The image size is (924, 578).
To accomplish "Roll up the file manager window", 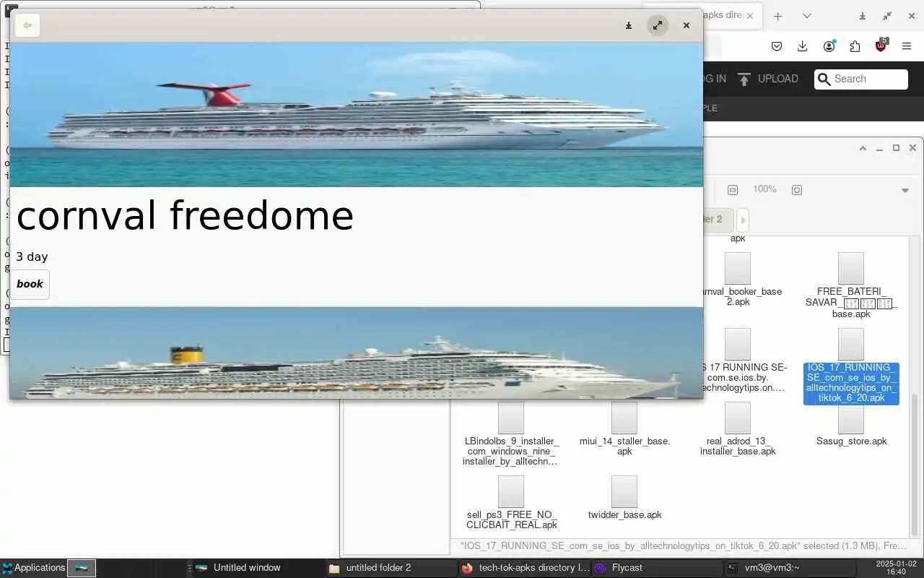I will click(x=863, y=148).
